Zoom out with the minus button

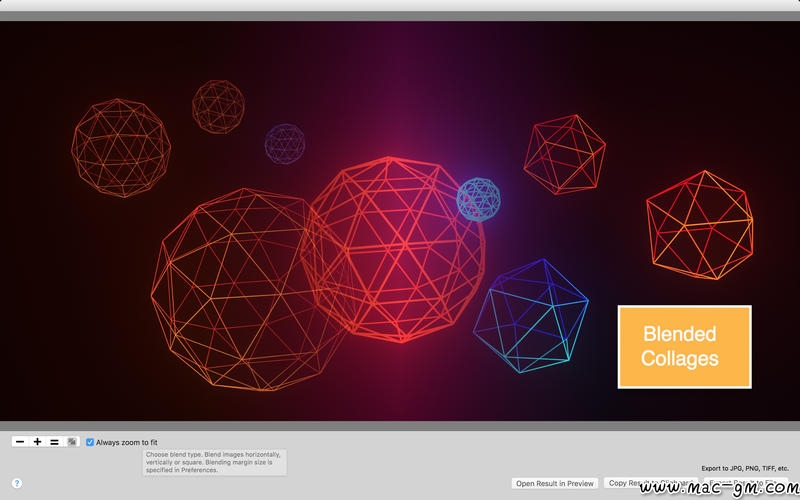[20, 442]
